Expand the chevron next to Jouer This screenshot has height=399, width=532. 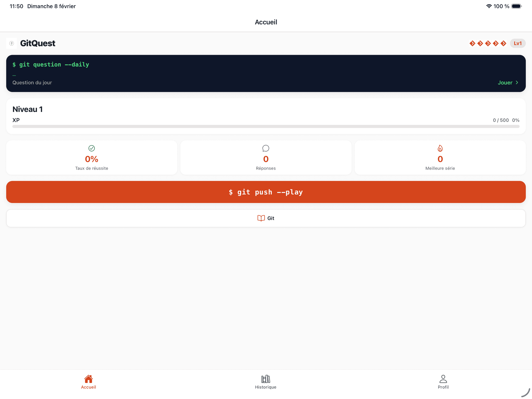[x=517, y=83]
